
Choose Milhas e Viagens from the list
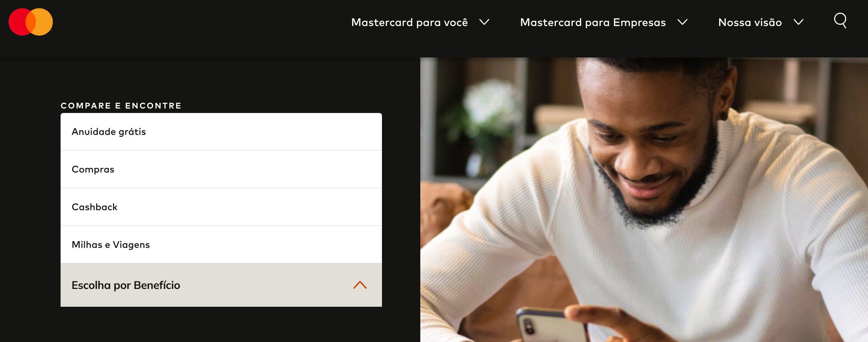click(x=221, y=244)
